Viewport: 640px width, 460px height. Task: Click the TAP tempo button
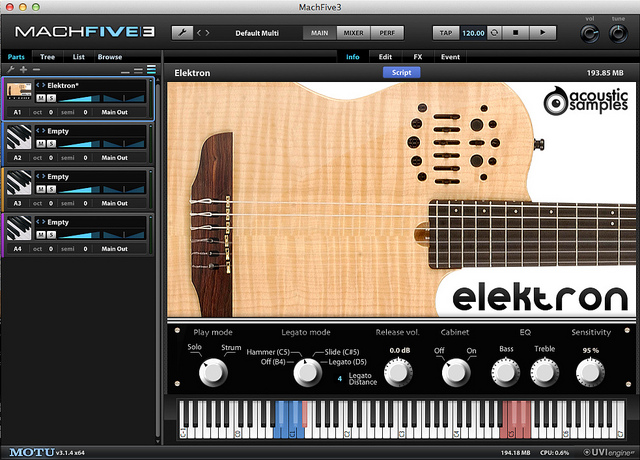click(x=446, y=33)
